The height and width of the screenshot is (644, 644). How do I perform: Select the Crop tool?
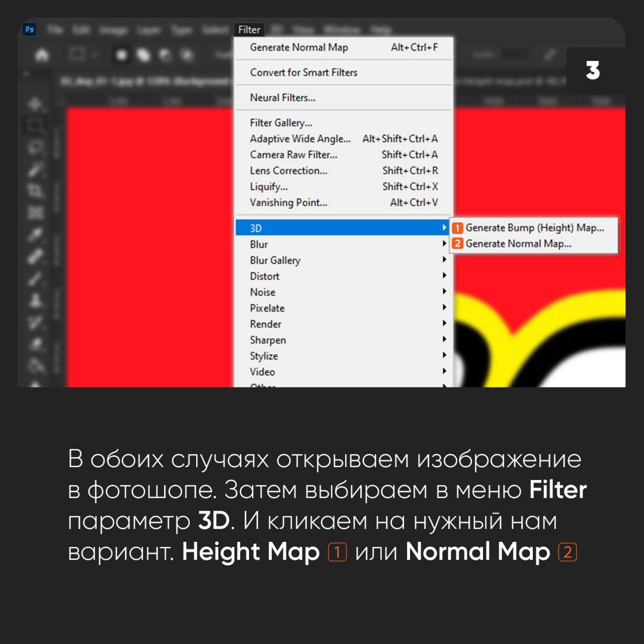pos(35,191)
